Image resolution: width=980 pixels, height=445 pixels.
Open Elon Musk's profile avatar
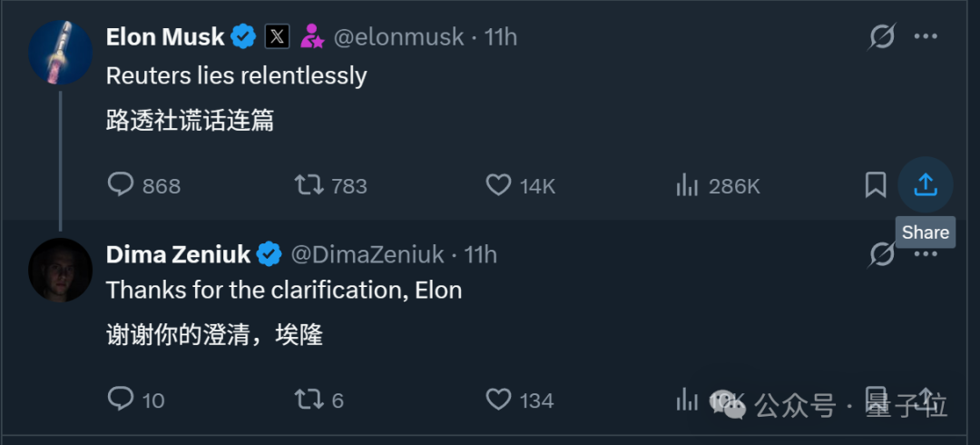coord(61,52)
